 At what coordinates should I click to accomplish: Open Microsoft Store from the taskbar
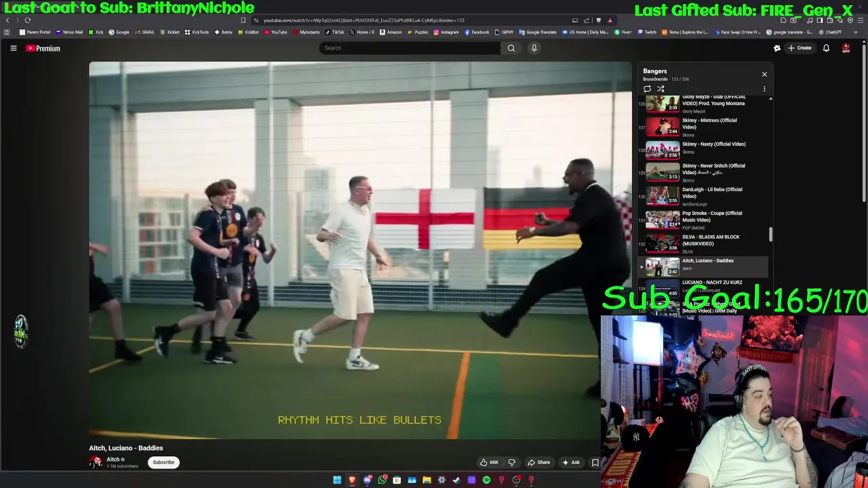pyautogui.click(x=397, y=481)
